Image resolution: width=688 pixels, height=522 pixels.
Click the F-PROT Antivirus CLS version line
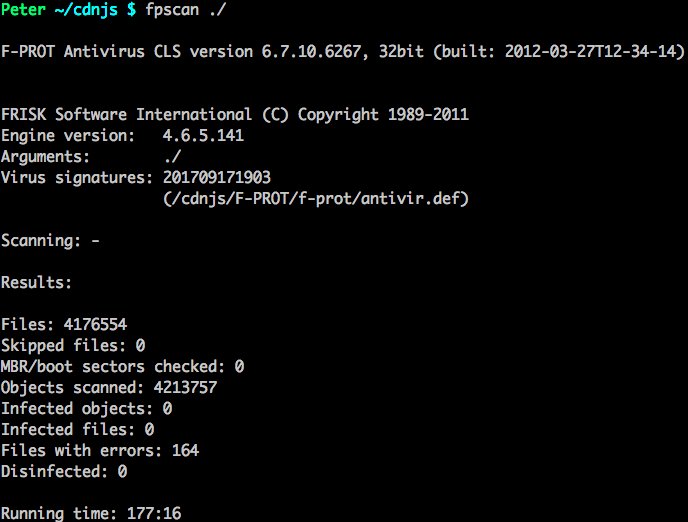tap(342, 52)
